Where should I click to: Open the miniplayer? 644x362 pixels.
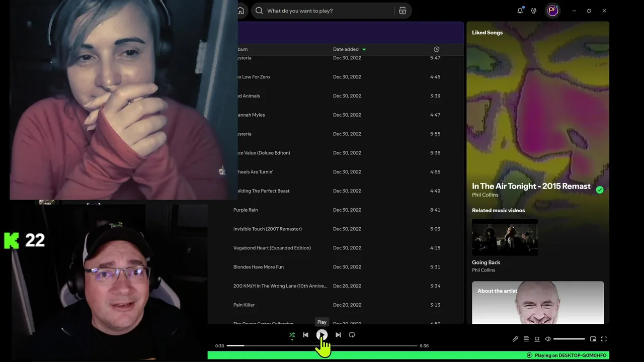(593, 339)
